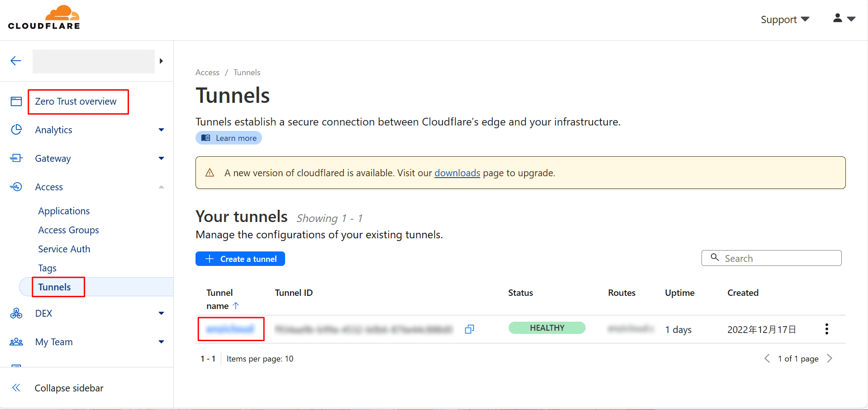
Task: Collapse the Access sidebar section
Action: [x=161, y=187]
